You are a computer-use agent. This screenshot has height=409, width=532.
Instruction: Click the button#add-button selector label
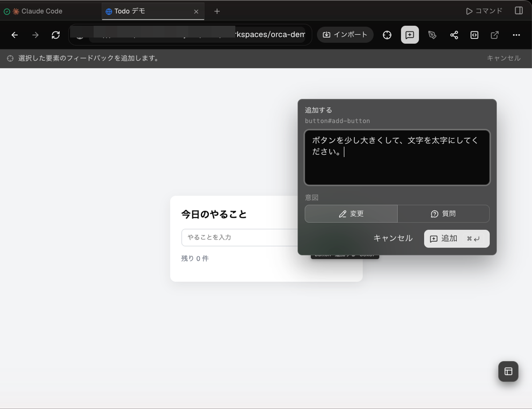point(337,121)
